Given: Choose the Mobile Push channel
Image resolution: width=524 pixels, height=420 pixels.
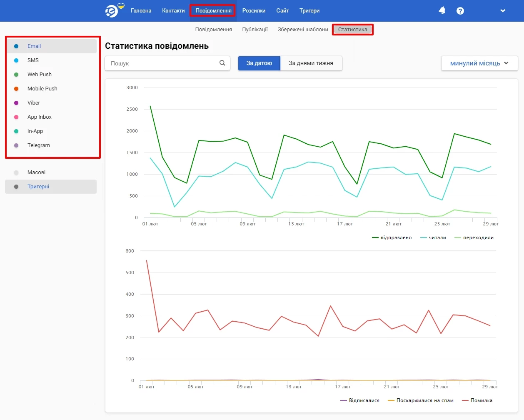Looking at the screenshot, I should click(42, 89).
